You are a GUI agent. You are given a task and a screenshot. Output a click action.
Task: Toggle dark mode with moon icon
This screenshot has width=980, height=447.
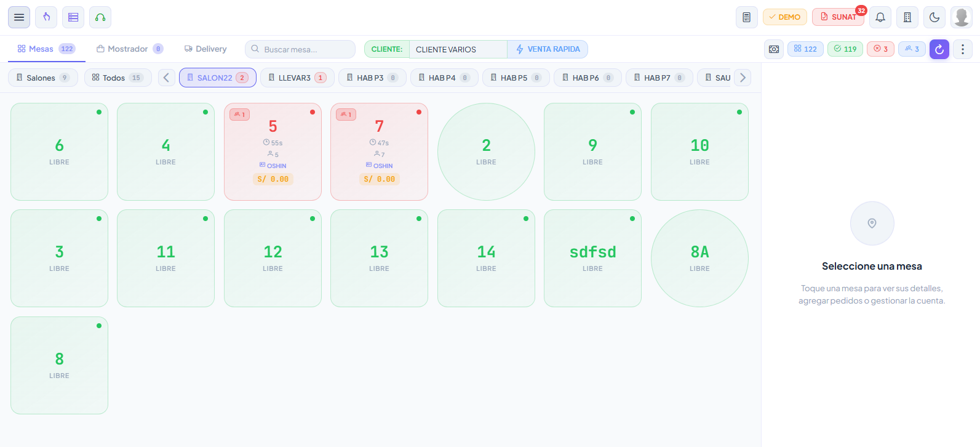tap(934, 17)
